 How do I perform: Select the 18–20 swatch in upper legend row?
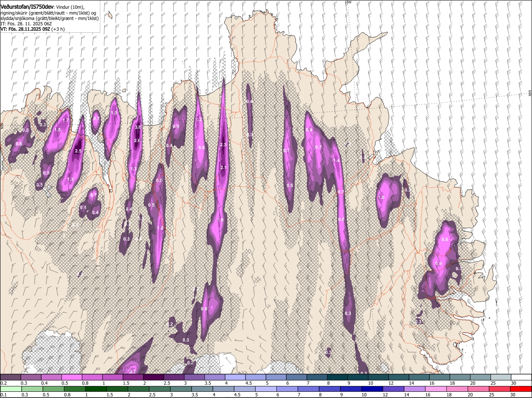point(460,377)
